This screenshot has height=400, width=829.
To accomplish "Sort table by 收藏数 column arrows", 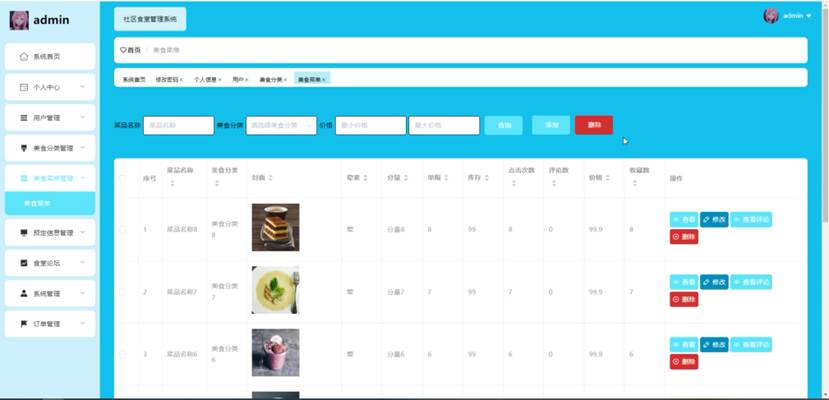I will 634,183.
